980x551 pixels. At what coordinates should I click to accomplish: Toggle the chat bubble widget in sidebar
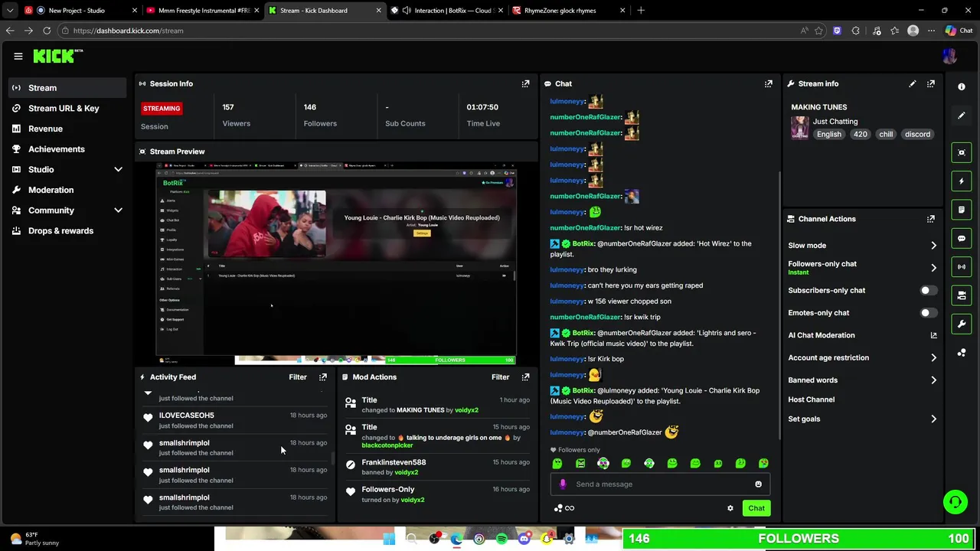(x=962, y=238)
